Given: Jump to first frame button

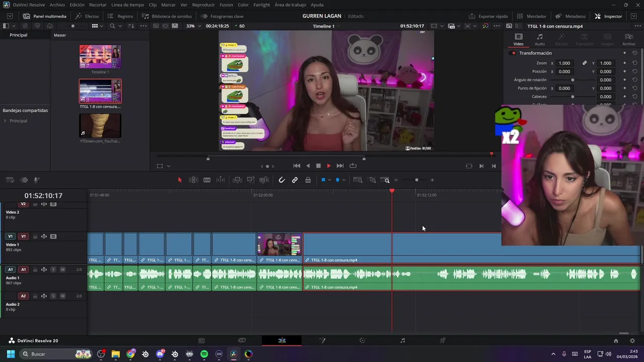Looking at the screenshot, I should pos(297,166).
